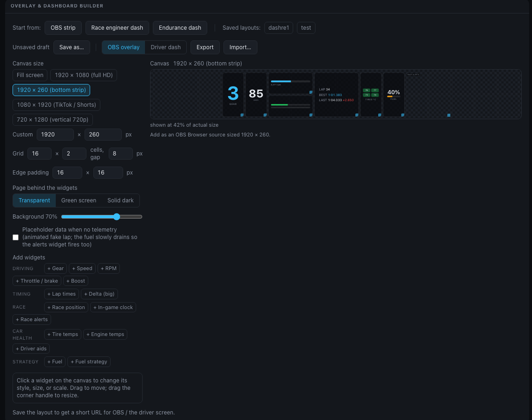Add a Lap times widget
The height and width of the screenshot is (420, 532).
62,294
